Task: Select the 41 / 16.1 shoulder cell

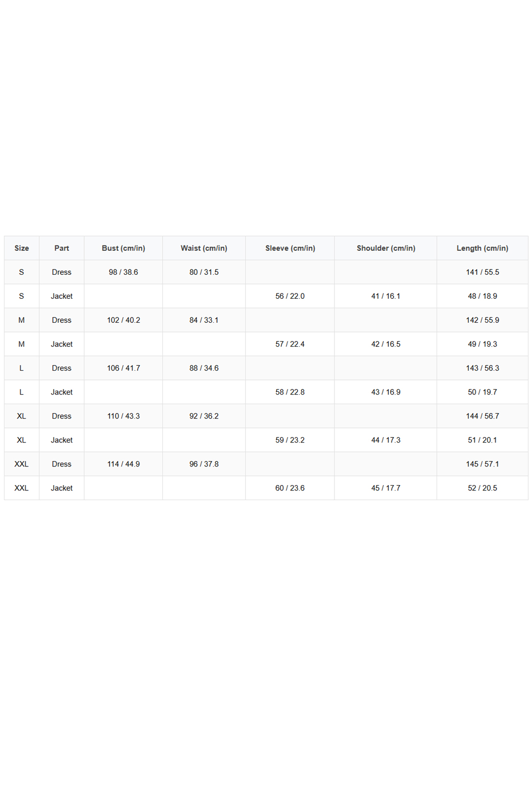Action: click(x=386, y=296)
